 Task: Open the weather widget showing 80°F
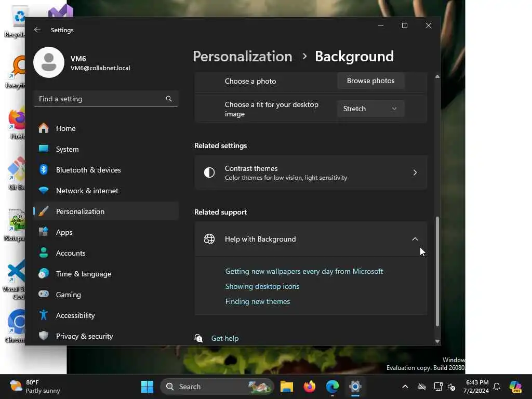point(35,387)
